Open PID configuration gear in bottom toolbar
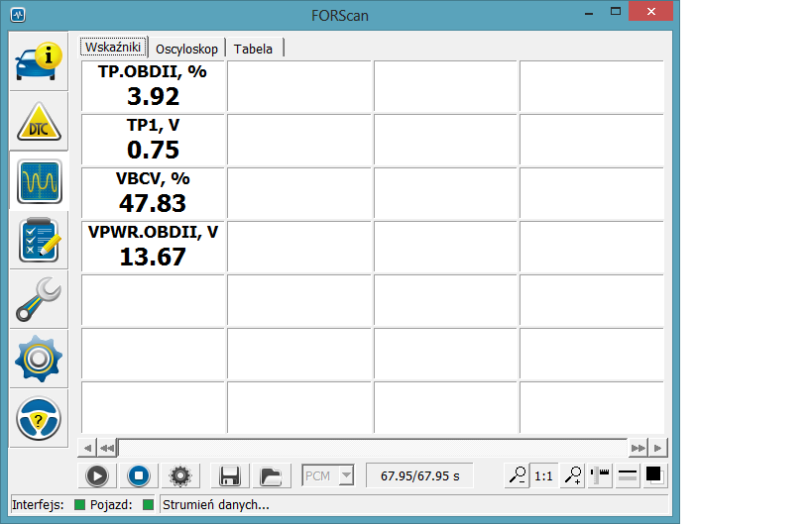The image size is (812, 524). pos(179,475)
